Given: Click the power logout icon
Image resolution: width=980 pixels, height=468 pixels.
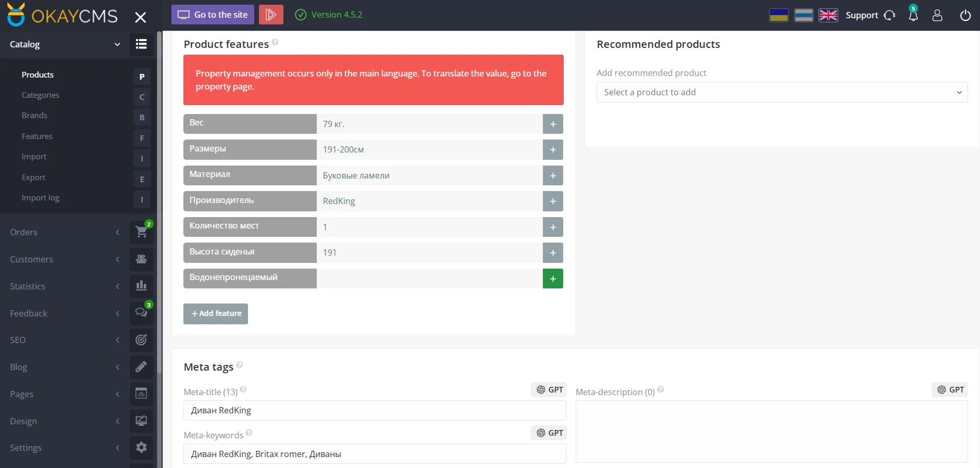Looking at the screenshot, I should 965,15.
